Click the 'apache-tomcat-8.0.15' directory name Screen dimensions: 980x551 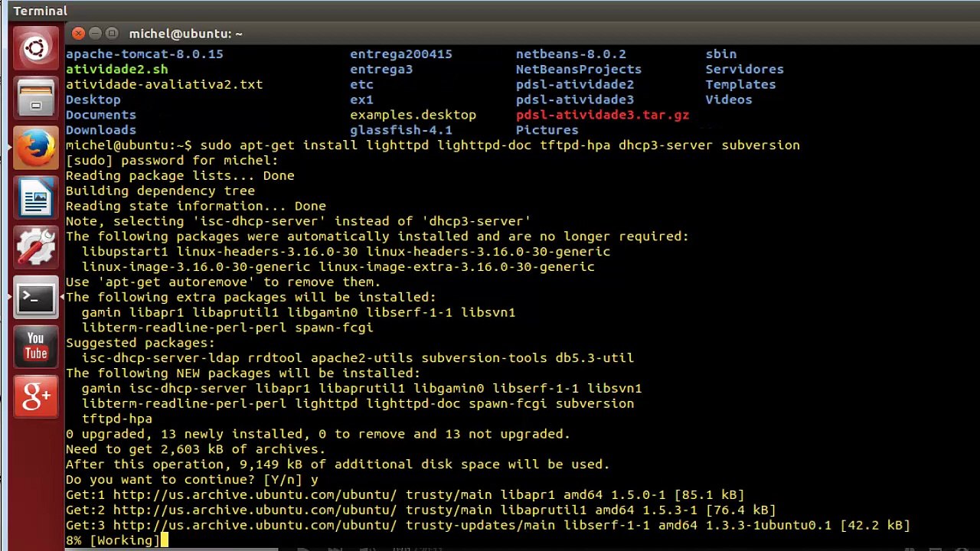(x=144, y=54)
